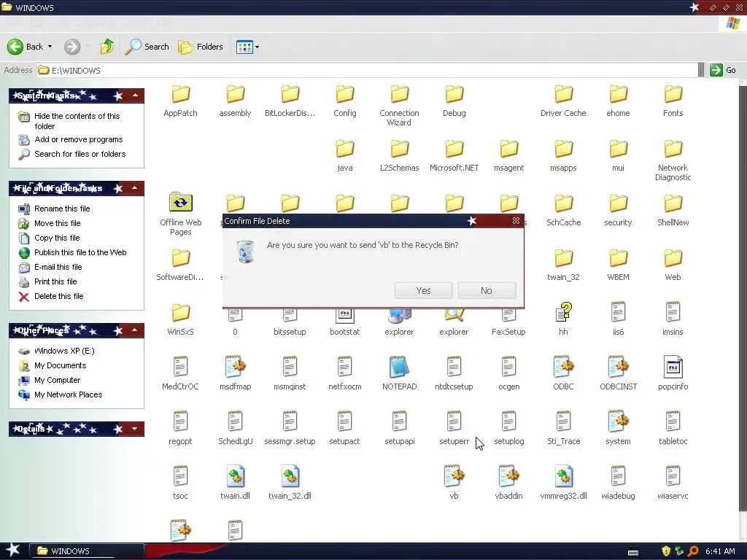Select the wiadebug text file

click(x=618, y=483)
